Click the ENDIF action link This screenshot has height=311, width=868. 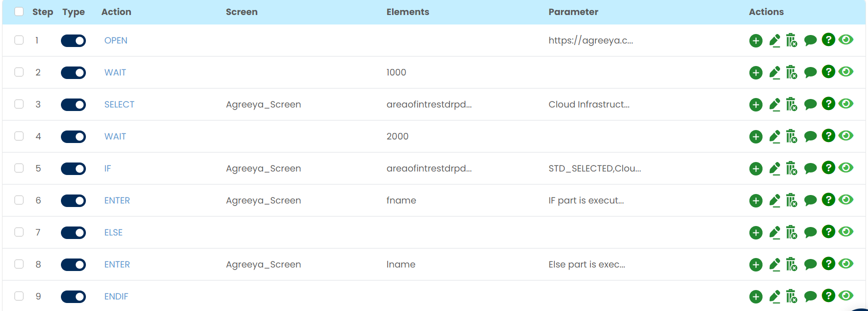116,296
